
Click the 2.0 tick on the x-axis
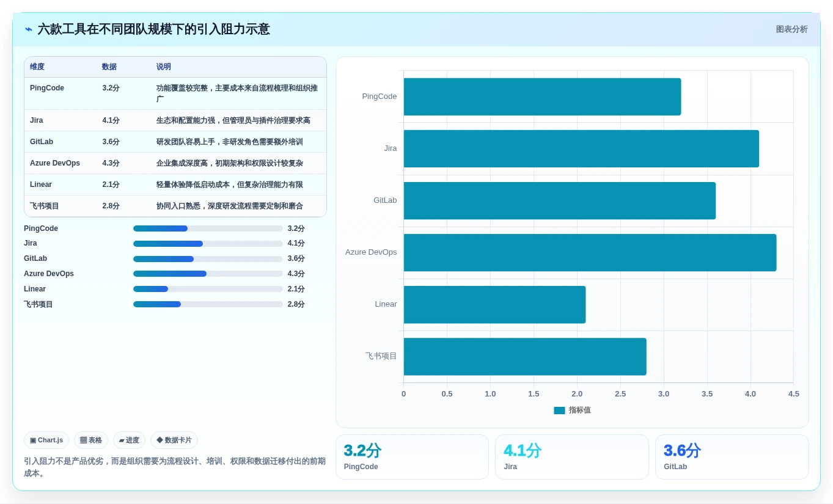577,394
